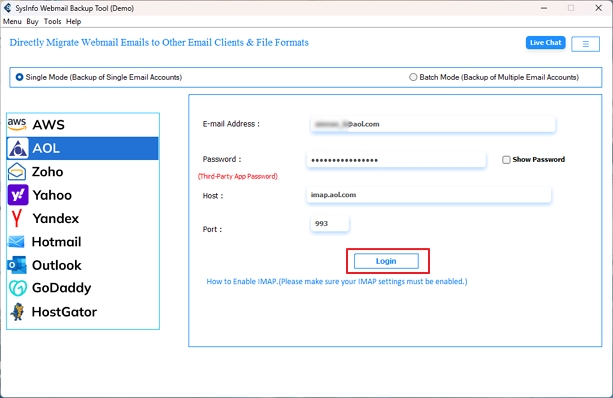Select the AOL text in provider list
Screen dimensions: 613x398
click(x=46, y=148)
